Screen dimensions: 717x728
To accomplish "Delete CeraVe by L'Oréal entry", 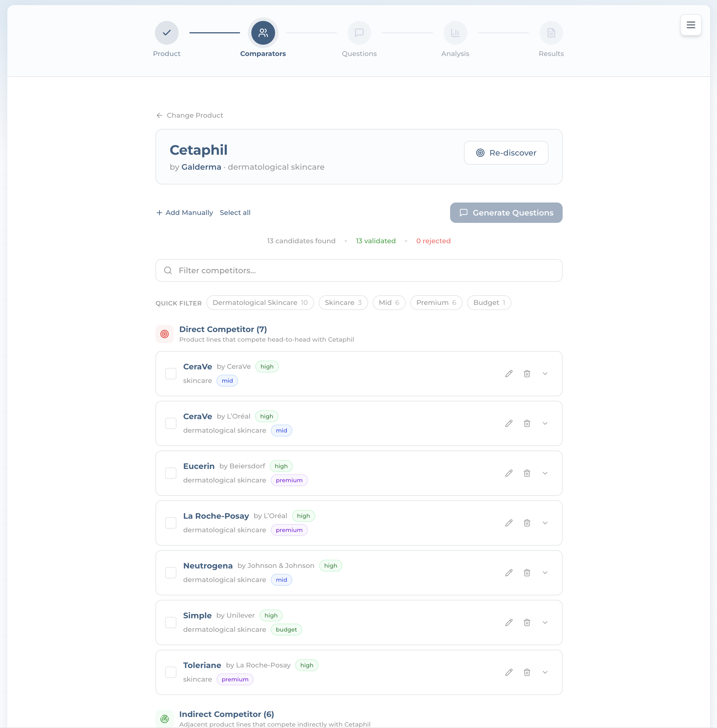I will click(527, 423).
